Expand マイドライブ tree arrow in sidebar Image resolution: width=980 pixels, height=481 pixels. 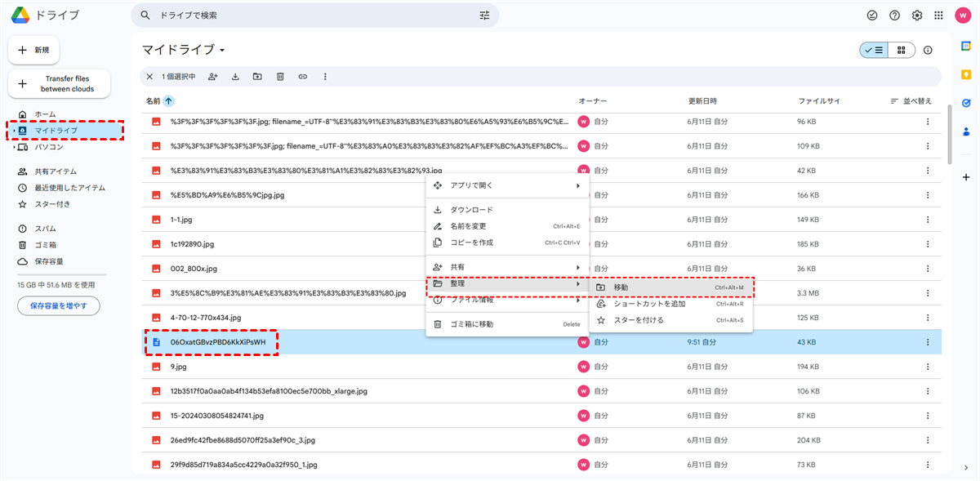(x=13, y=131)
